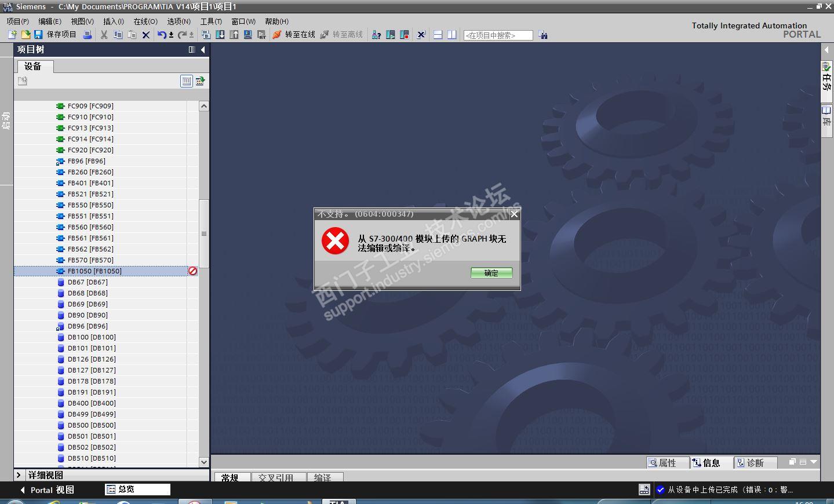This screenshot has width=834, height=504.
Task: Click the cross-reference icon in toolbar
Action: click(421, 35)
